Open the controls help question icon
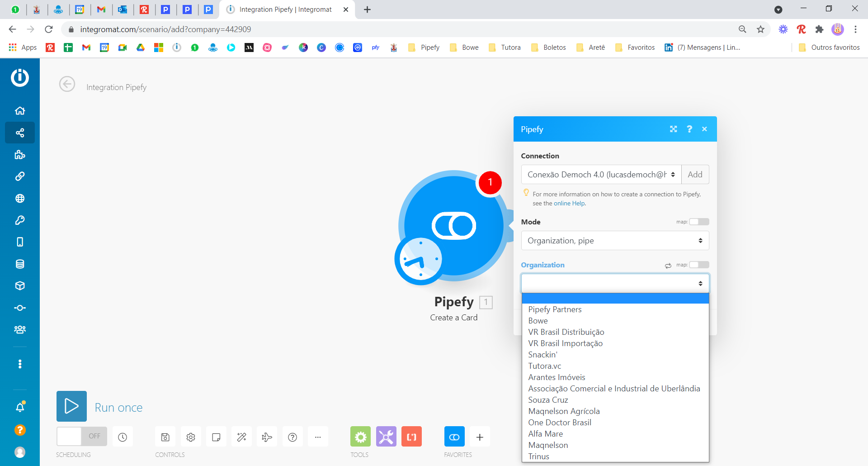The height and width of the screenshot is (466, 868). click(x=292, y=437)
